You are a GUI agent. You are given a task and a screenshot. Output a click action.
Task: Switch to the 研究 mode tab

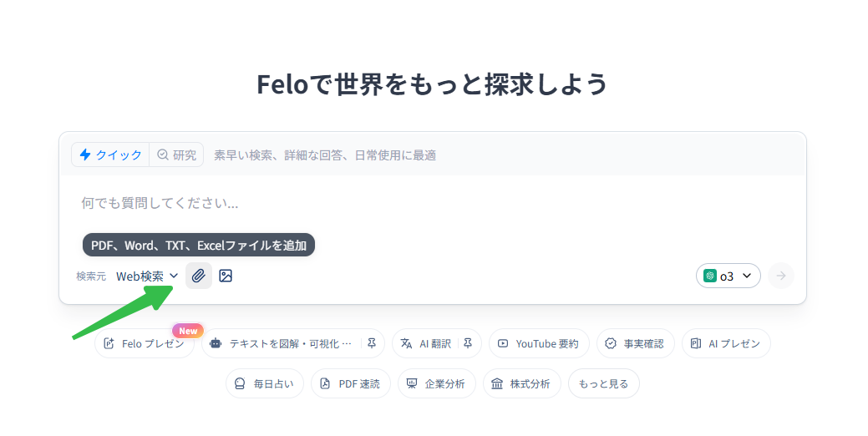tap(176, 155)
